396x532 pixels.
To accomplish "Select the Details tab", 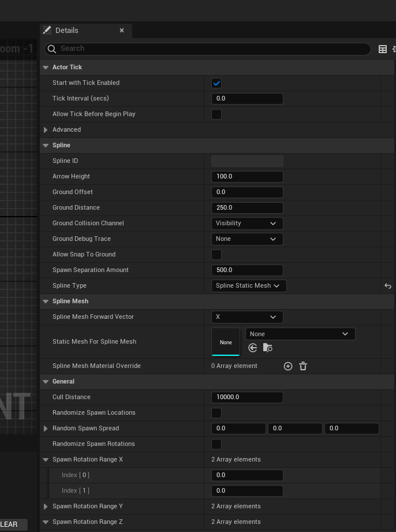I will click(66, 31).
